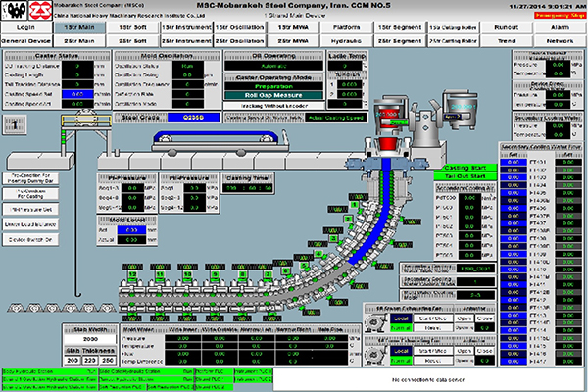Viewport: 588px width, 392px height.
Task: Select segment 7 green number marker
Action: (268, 275)
